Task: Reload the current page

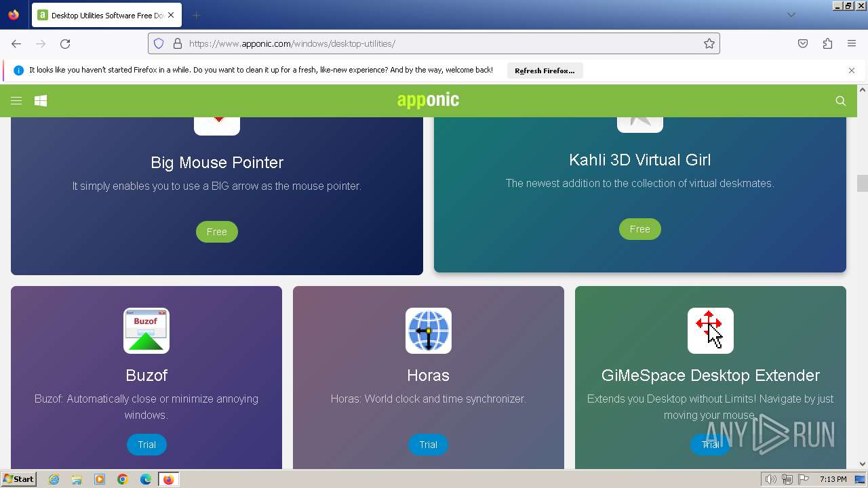Action: pyautogui.click(x=65, y=43)
